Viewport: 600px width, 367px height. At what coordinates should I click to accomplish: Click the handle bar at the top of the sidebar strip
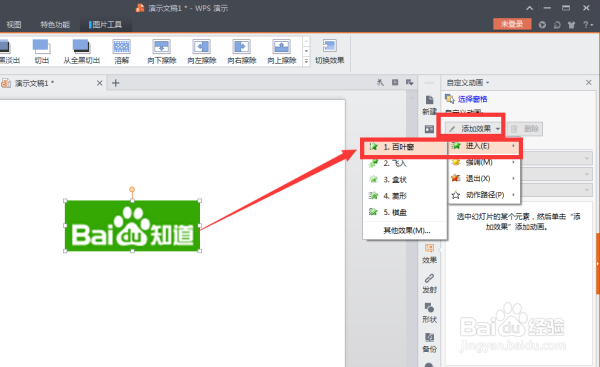[429, 83]
